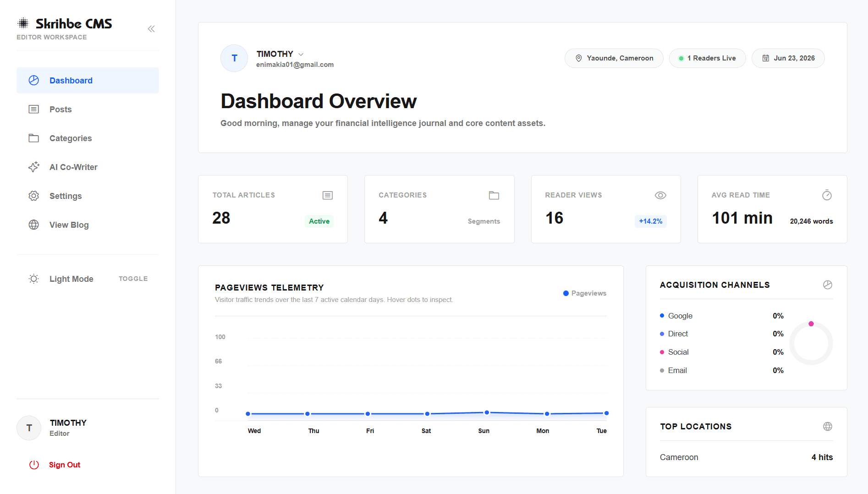Click the Total Articles card document icon

[328, 196]
